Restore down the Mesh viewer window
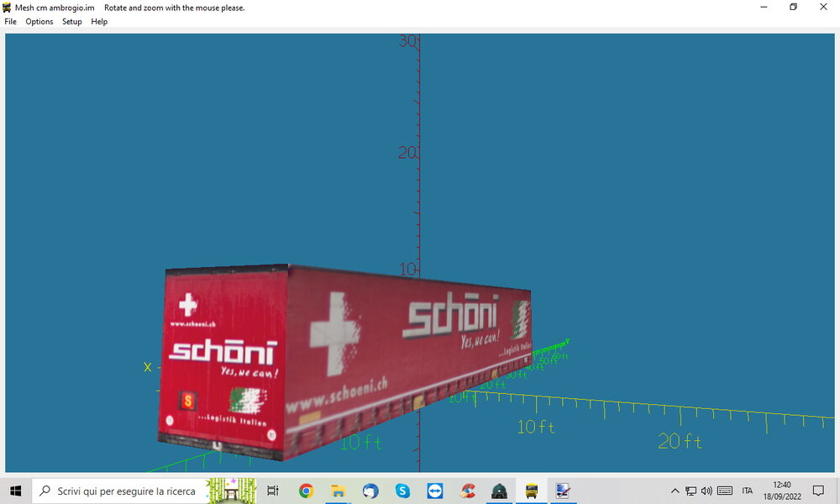 [794, 7]
